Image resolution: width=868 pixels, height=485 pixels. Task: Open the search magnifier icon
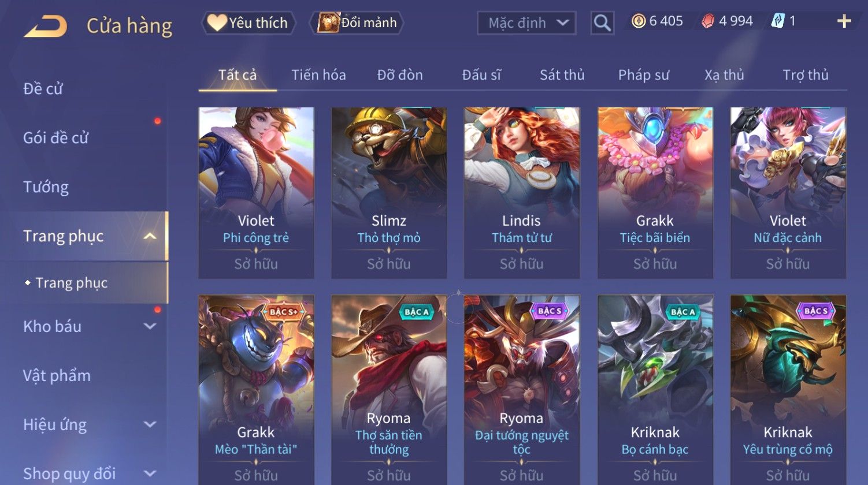[602, 23]
